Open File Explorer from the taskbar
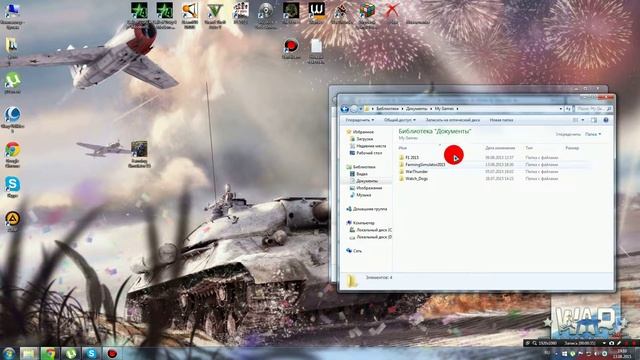 pyautogui.click(x=28, y=353)
